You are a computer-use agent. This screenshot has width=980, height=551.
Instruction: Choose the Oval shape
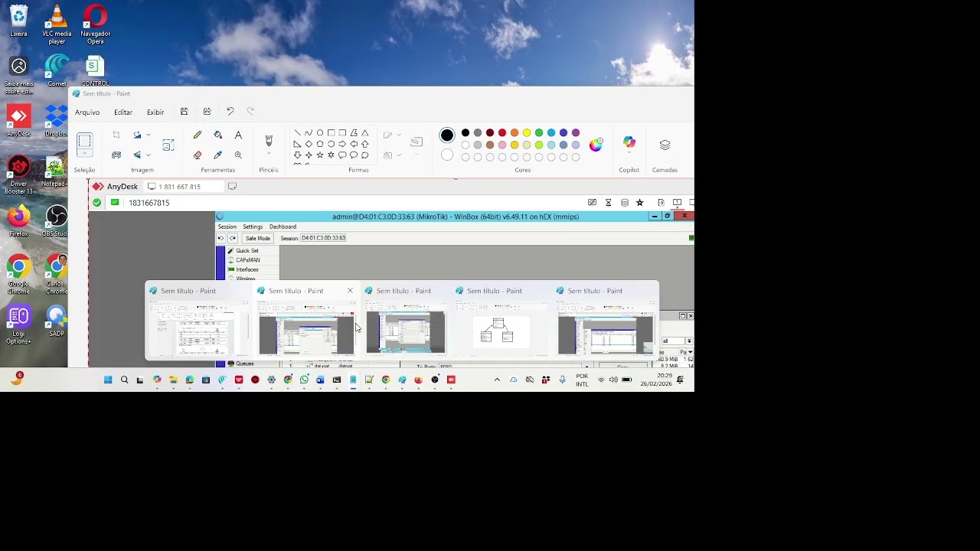[x=320, y=132]
